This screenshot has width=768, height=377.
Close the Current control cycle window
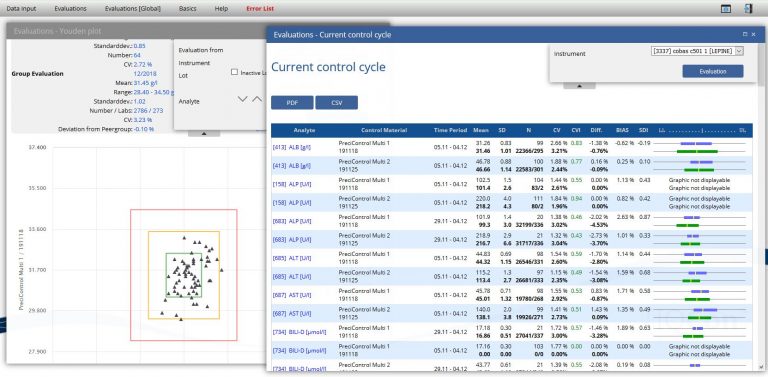[753, 34]
